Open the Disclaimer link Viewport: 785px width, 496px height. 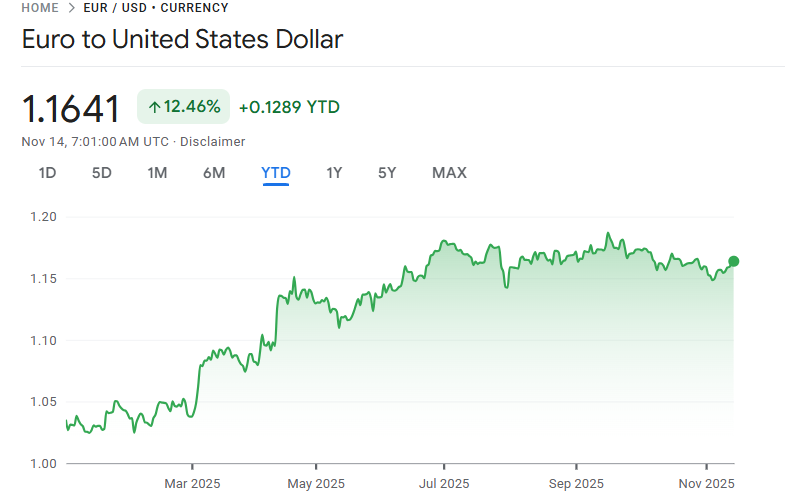pos(212,142)
